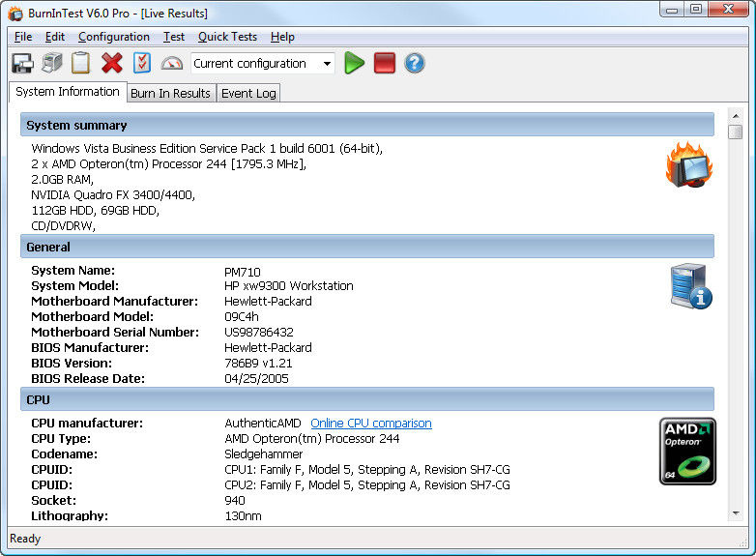Image resolution: width=756 pixels, height=556 pixels.
Task: Open the Quick Tests menu
Action: pyautogui.click(x=227, y=37)
